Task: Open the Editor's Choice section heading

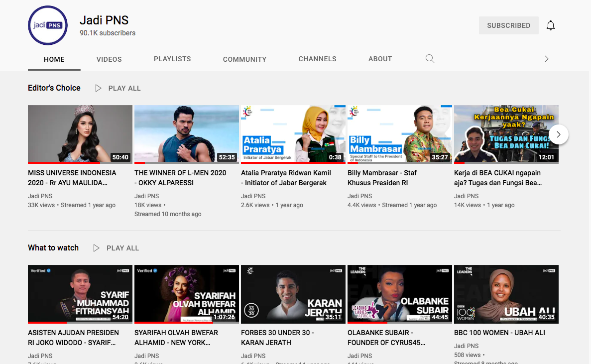Action: (54, 88)
